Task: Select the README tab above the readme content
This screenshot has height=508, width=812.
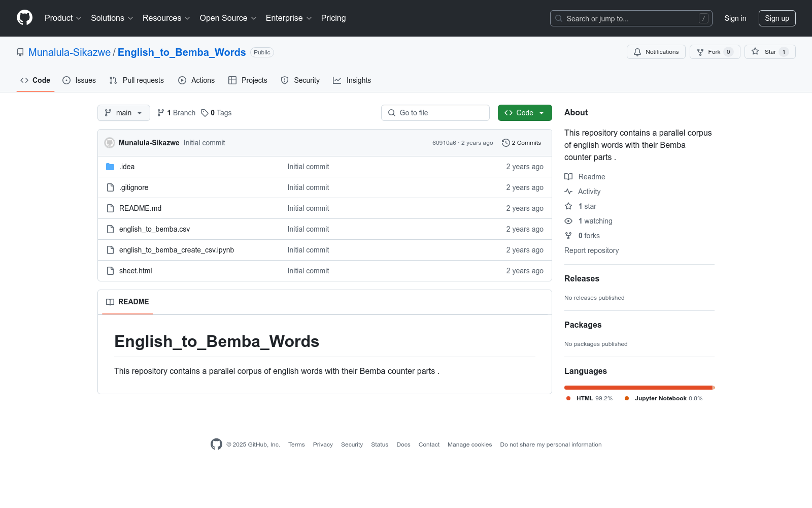Action: click(x=127, y=302)
